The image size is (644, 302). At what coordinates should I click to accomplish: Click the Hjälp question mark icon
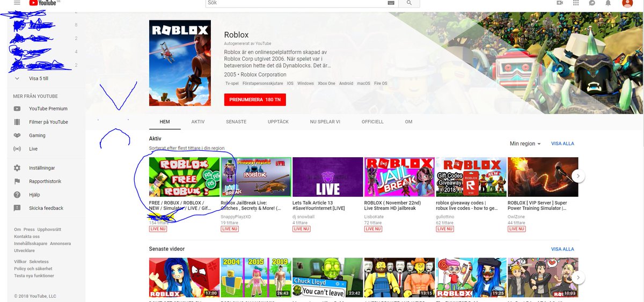[x=17, y=195]
